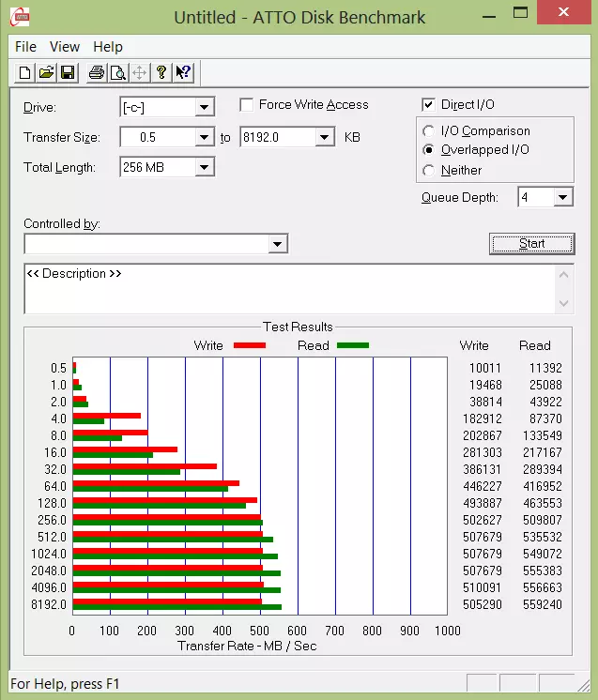Uncheck the Direct I/O checkbox

coord(429,105)
